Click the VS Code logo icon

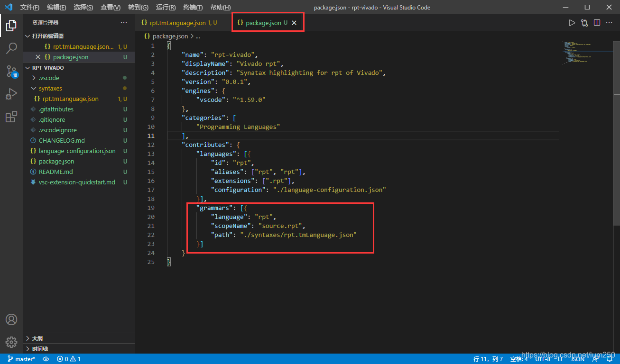point(8,7)
